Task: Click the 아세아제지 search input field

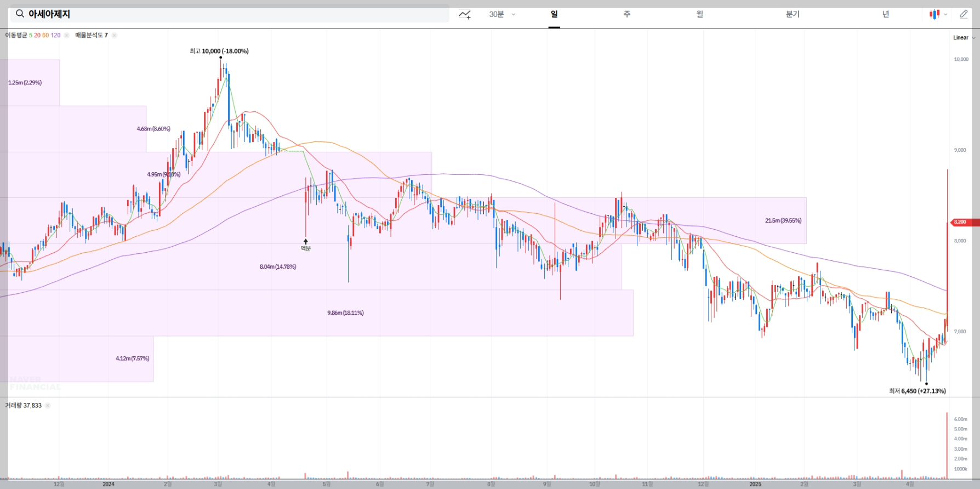Action: 230,14
